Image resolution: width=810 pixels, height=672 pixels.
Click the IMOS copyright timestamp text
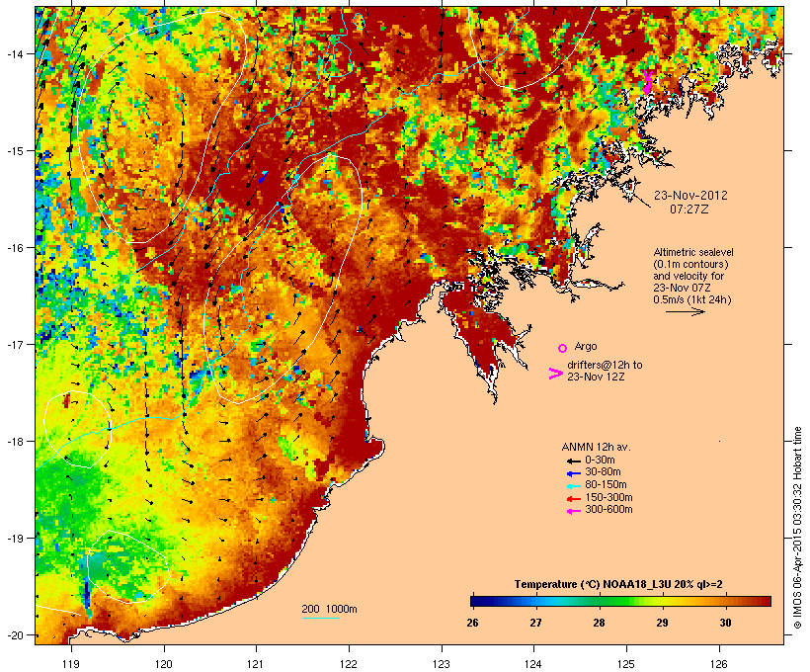pos(797,528)
